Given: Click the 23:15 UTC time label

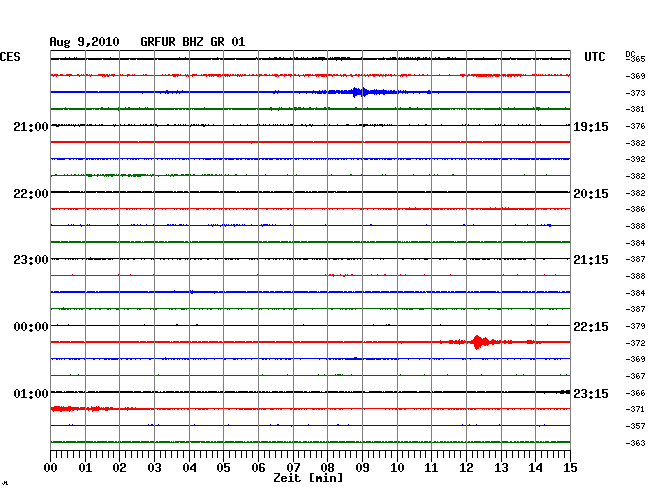Looking at the screenshot, I should (x=591, y=393).
